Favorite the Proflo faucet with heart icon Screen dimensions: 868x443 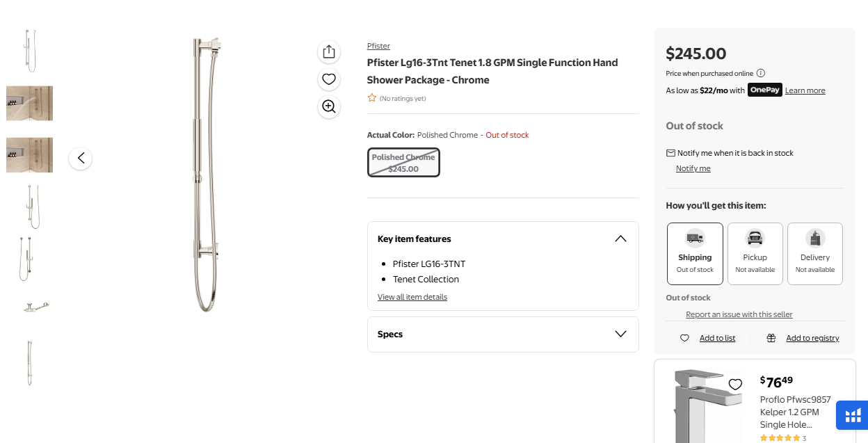pyautogui.click(x=735, y=384)
